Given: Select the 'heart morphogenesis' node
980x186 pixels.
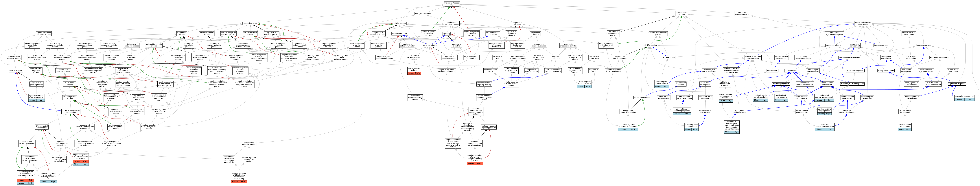Looking at the screenshot, I should pos(781,84).
